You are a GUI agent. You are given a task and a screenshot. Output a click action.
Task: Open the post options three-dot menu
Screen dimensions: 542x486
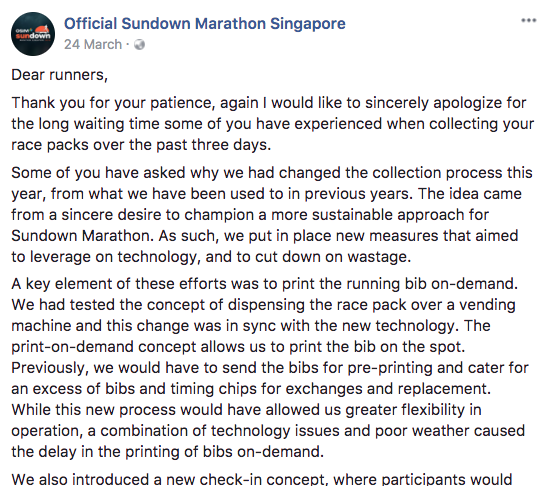pos(529,21)
